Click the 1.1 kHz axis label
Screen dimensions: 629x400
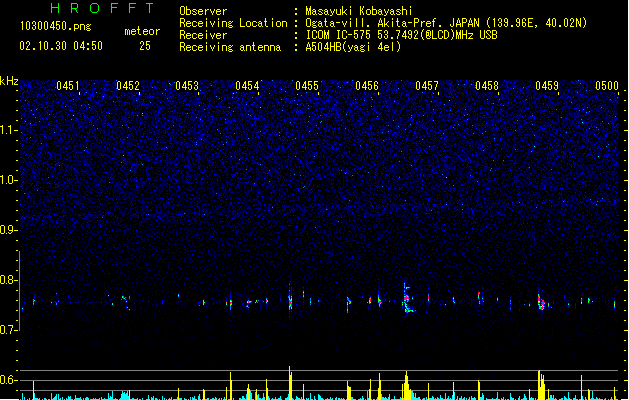coord(9,130)
